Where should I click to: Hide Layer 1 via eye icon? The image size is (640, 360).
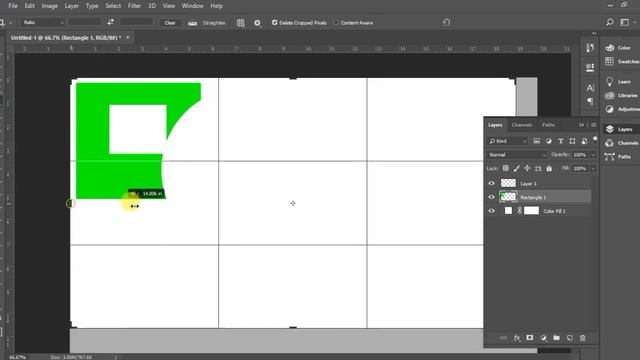491,183
